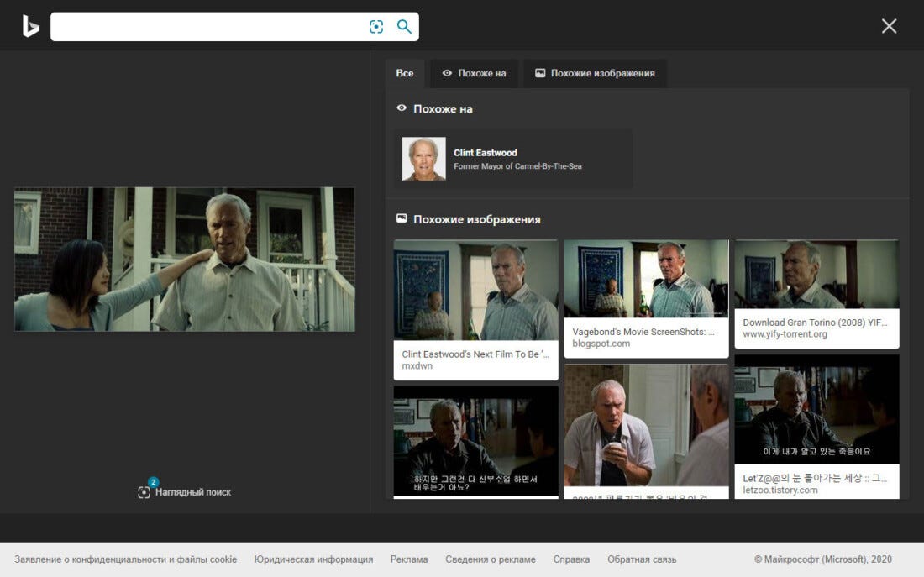This screenshot has width=924, height=577.
Task: Open the Download Gran Torino (2008) thumbnail
Action: click(x=816, y=274)
